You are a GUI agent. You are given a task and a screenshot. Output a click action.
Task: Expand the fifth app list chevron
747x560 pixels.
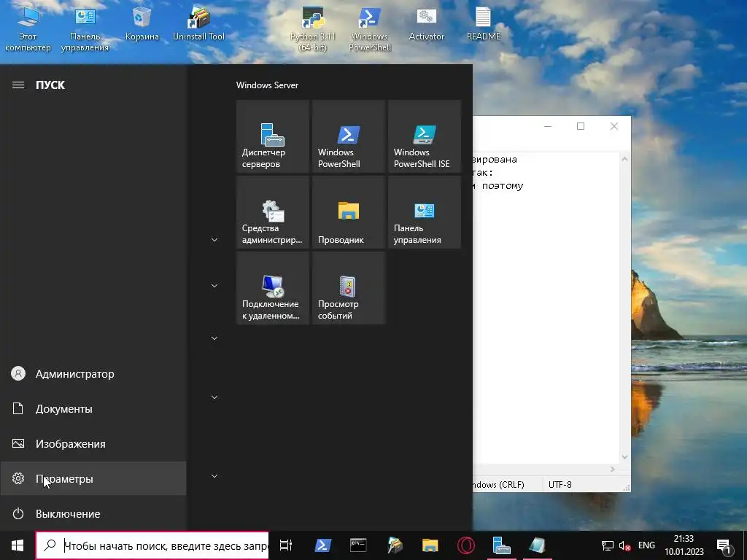click(x=214, y=475)
